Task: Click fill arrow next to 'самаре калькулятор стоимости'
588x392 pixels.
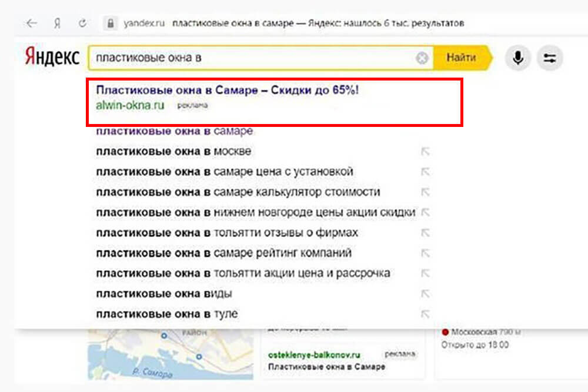Action: coord(425,192)
